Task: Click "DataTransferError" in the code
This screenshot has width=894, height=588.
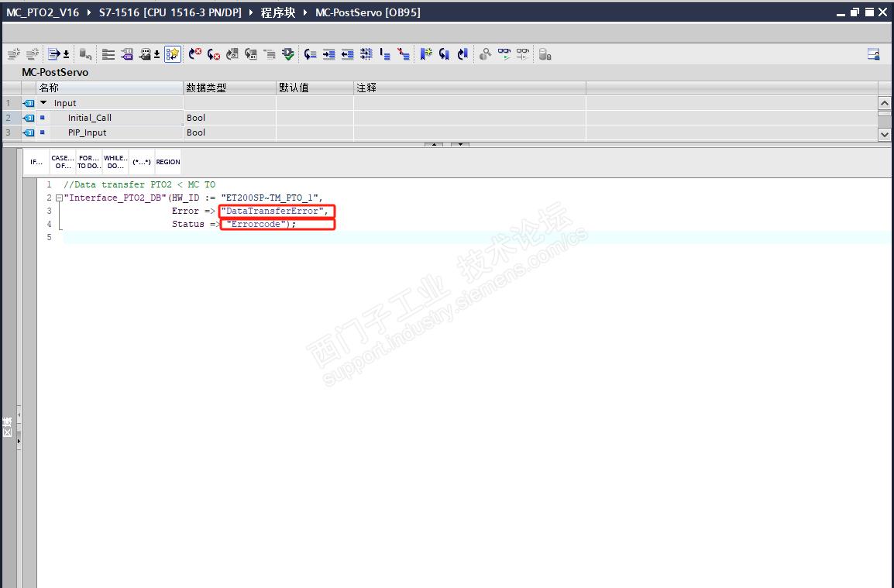Action: coord(274,211)
